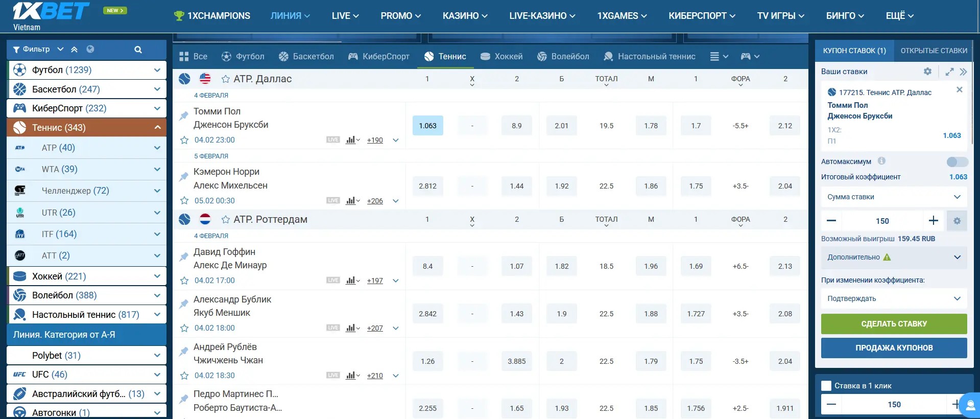This screenshot has width=980, height=419.
Task: Switch to the Футбол sport tab
Action: click(243, 56)
